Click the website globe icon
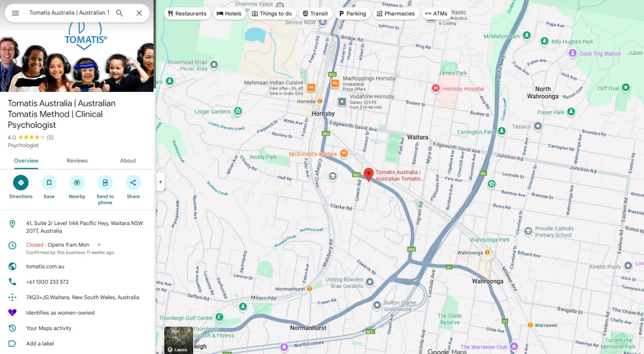Viewport: 644px width, 354px height. pos(12,266)
